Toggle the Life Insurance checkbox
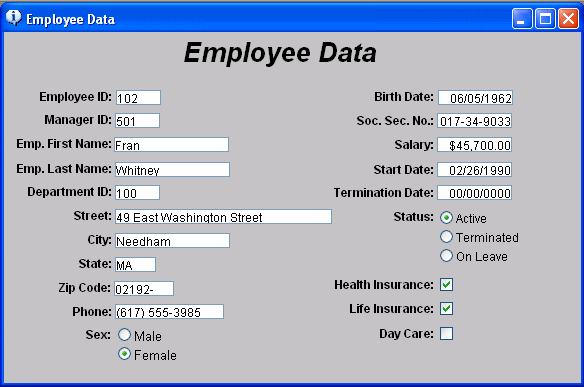 [446, 308]
